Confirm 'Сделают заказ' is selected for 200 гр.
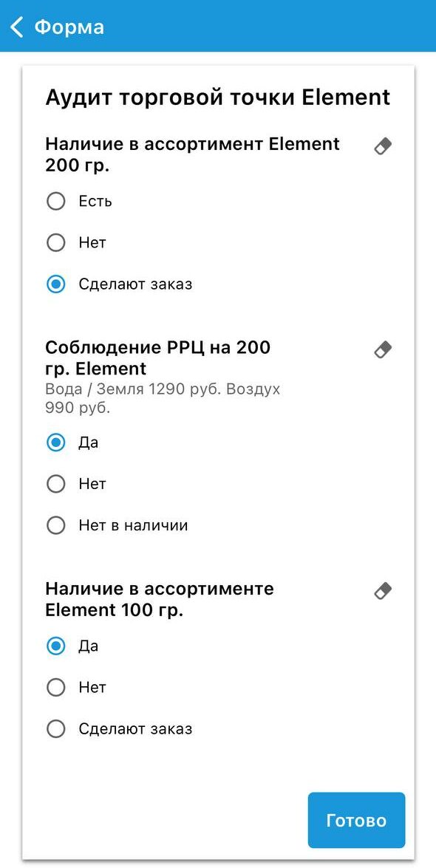Screen dimensions: 436x868 tap(55, 284)
